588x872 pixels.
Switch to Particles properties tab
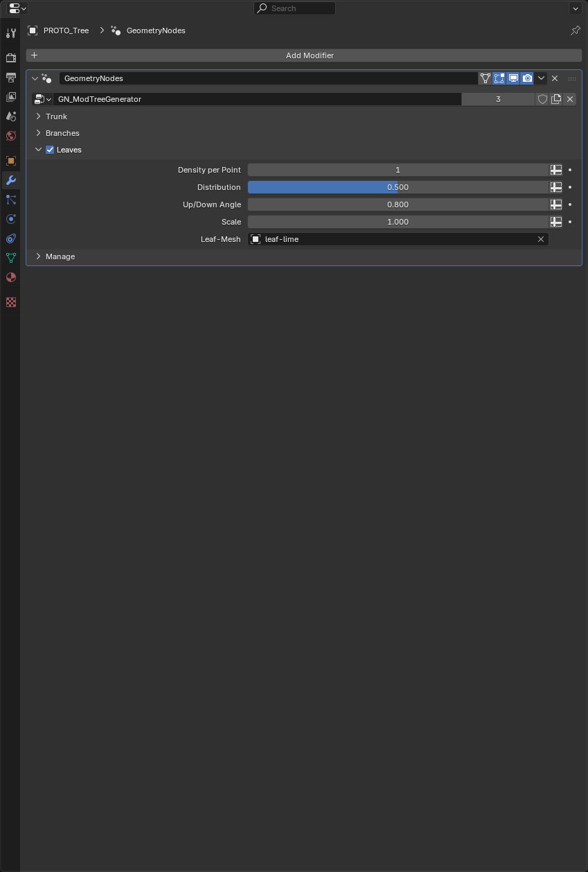pyautogui.click(x=10, y=200)
